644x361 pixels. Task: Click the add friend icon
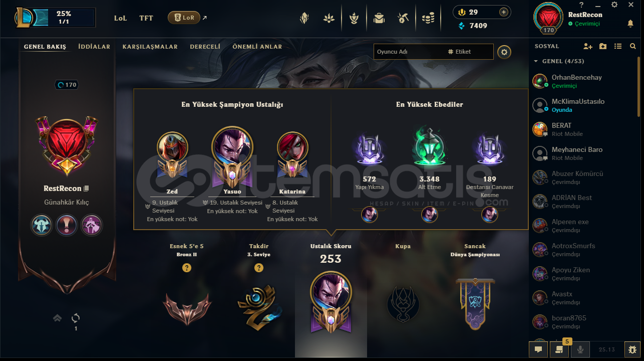point(588,46)
